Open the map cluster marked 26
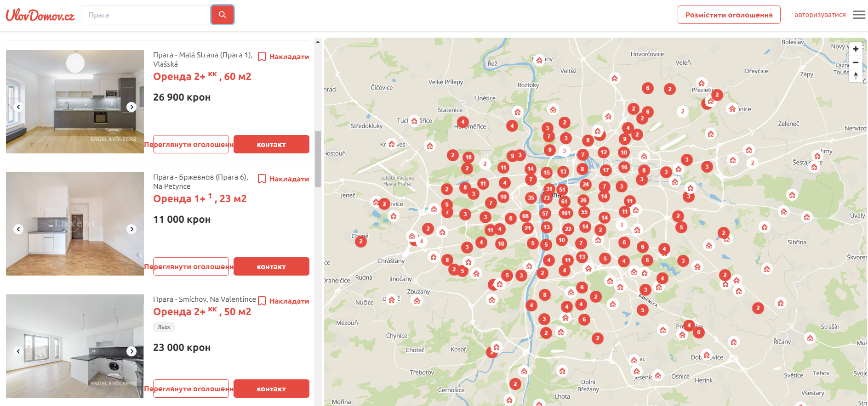The height and width of the screenshot is (406, 868). pyautogui.click(x=583, y=200)
